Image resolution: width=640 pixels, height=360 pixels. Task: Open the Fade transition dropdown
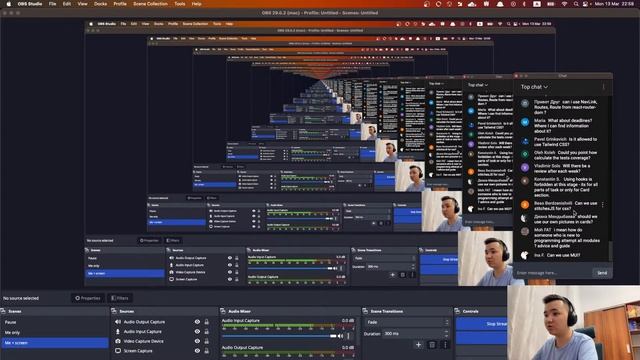pos(407,322)
